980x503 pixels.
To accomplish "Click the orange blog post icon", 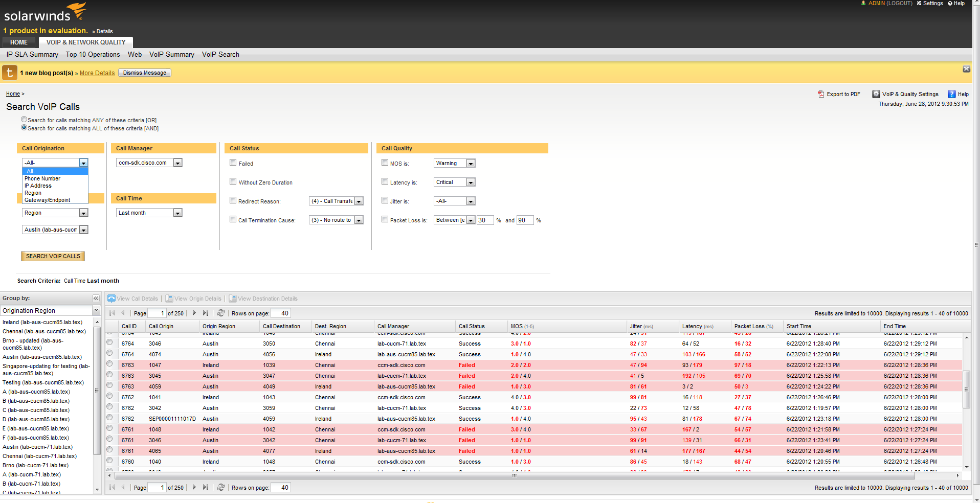I will [10, 73].
